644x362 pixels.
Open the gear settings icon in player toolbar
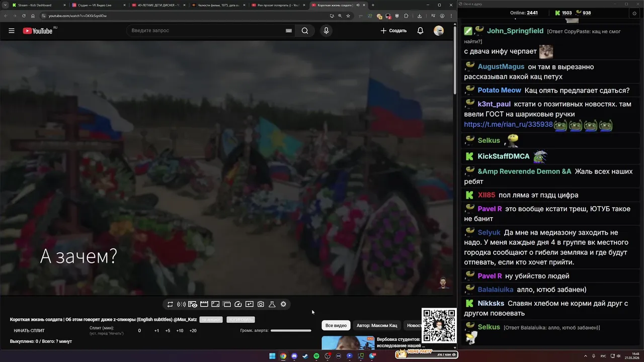pyautogui.click(x=283, y=304)
